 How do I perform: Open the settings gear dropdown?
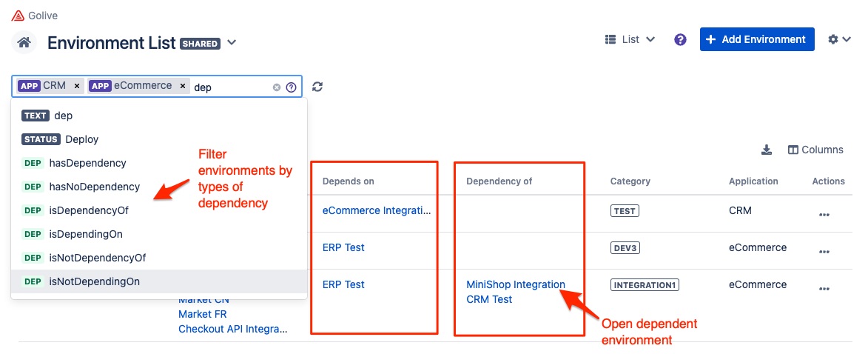838,40
